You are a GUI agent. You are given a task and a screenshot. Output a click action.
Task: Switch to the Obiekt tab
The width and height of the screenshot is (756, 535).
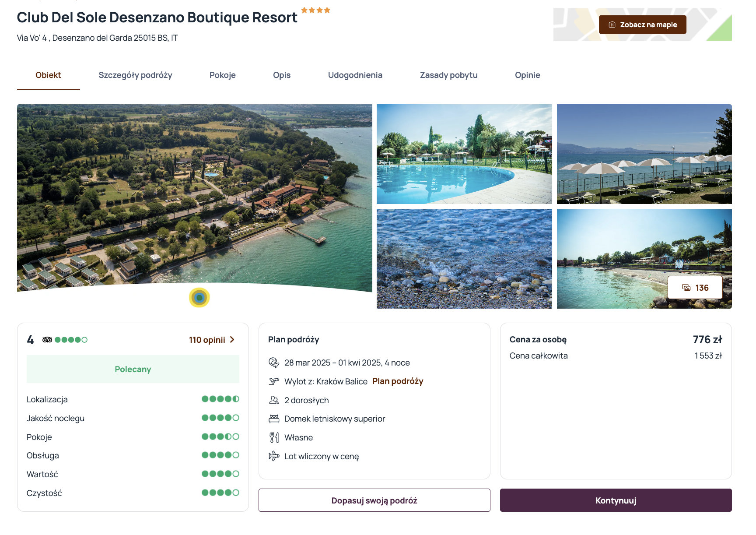pos(48,75)
